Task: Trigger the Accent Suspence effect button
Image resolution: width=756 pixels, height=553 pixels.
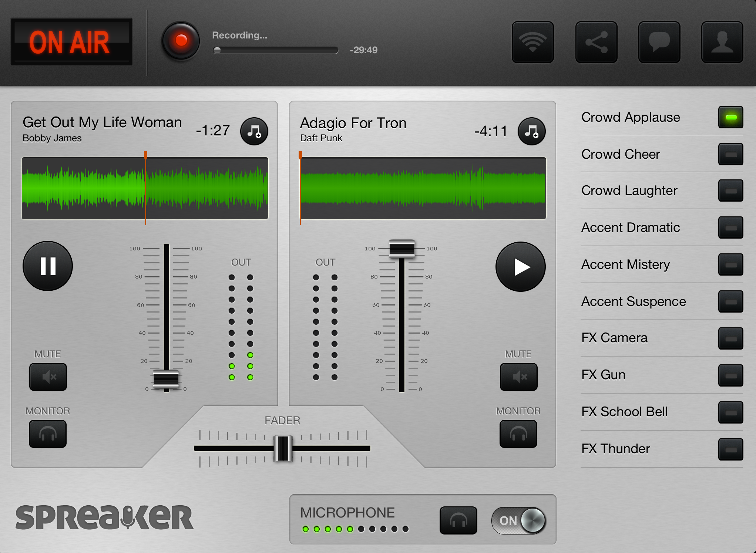Action: click(731, 301)
